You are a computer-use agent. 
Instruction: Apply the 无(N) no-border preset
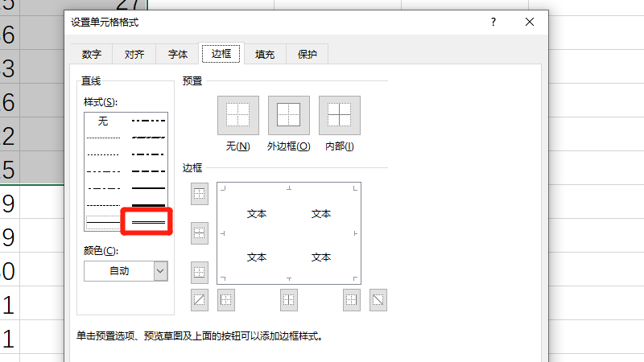[x=238, y=115]
